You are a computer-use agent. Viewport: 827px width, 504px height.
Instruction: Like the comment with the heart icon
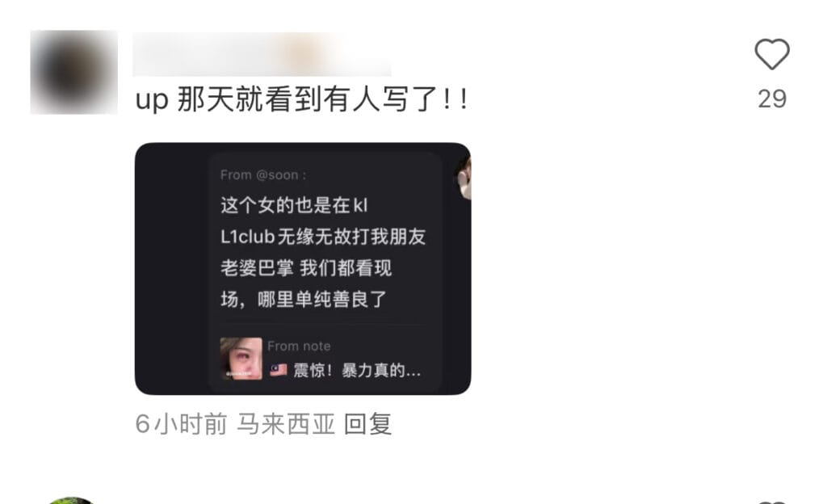[x=771, y=54]
